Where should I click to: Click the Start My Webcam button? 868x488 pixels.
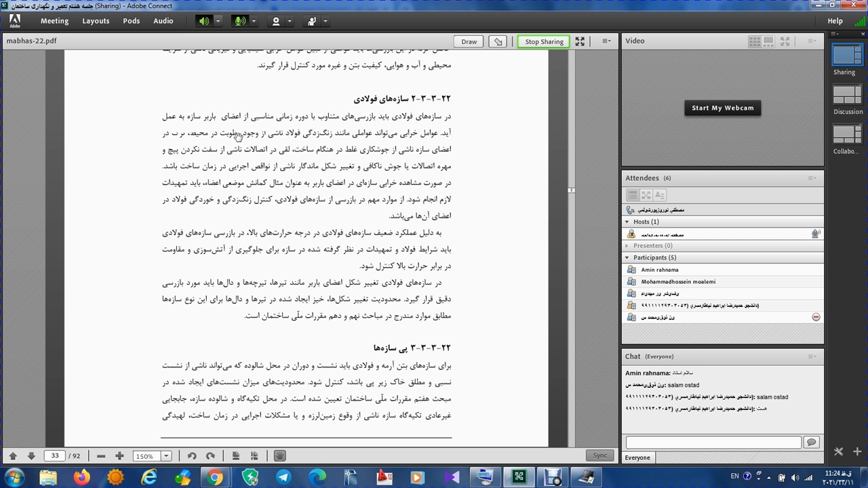point(722,108)
